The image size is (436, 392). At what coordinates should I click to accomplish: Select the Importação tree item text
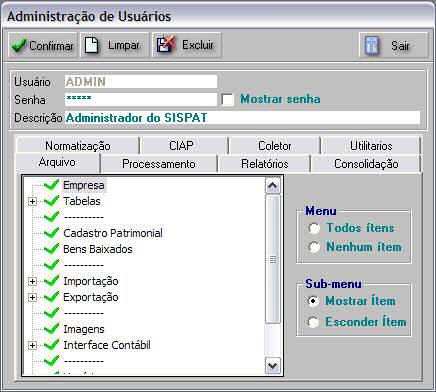(91, 281)
